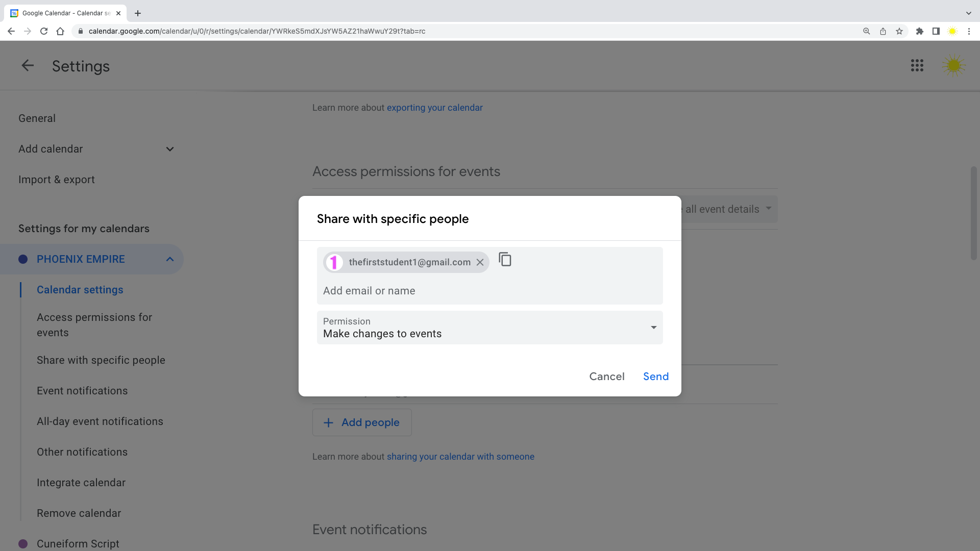Open the Google apps grid
The height and width of the screenshot is (551, 980).
(917, 66)
